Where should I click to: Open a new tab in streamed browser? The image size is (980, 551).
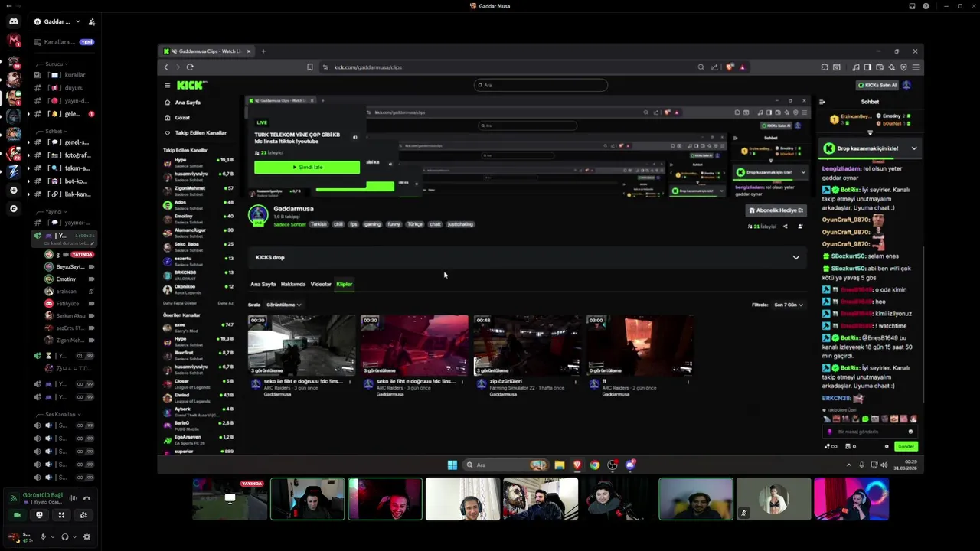(x=263, y=51)
